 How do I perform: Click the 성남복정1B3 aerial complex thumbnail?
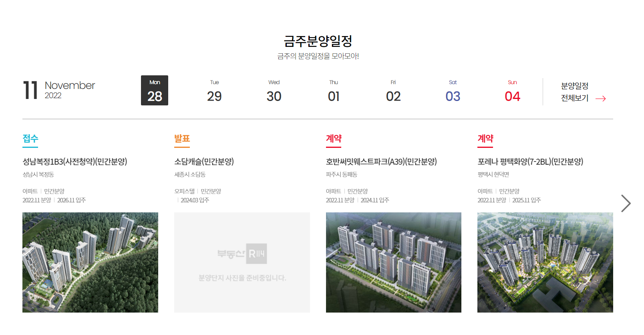pyautogui.click(x=90, y=262)
